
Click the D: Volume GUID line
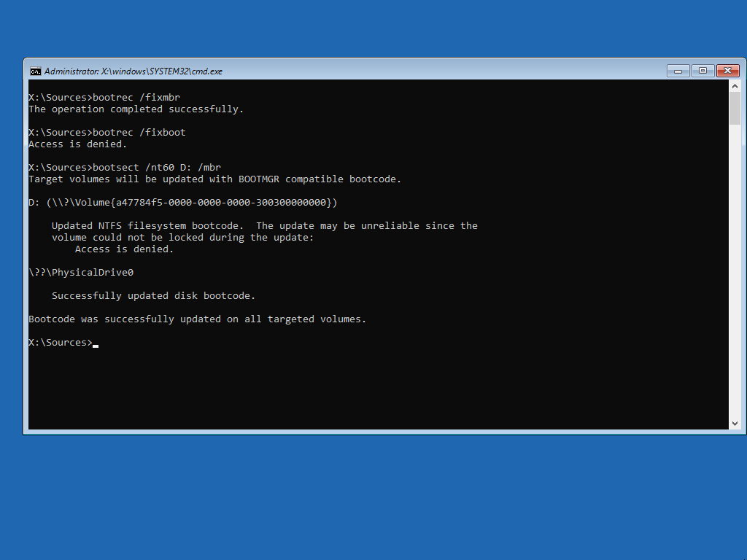pos(183,203)
